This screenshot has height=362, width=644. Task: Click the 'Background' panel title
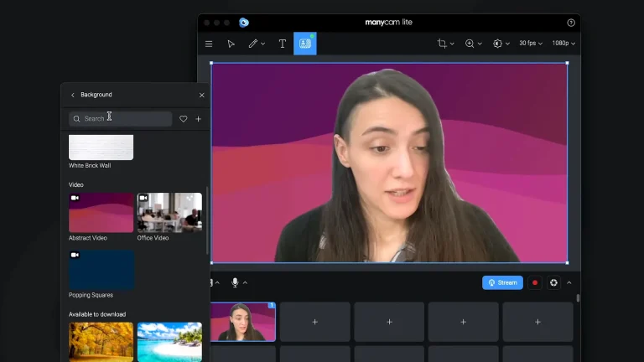pos(96,95)
